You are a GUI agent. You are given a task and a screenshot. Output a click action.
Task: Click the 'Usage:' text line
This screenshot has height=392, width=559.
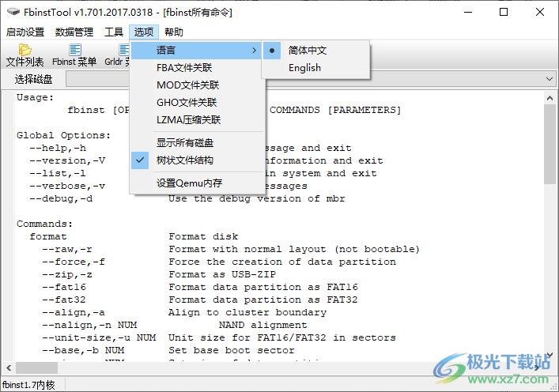coord(35,98)
